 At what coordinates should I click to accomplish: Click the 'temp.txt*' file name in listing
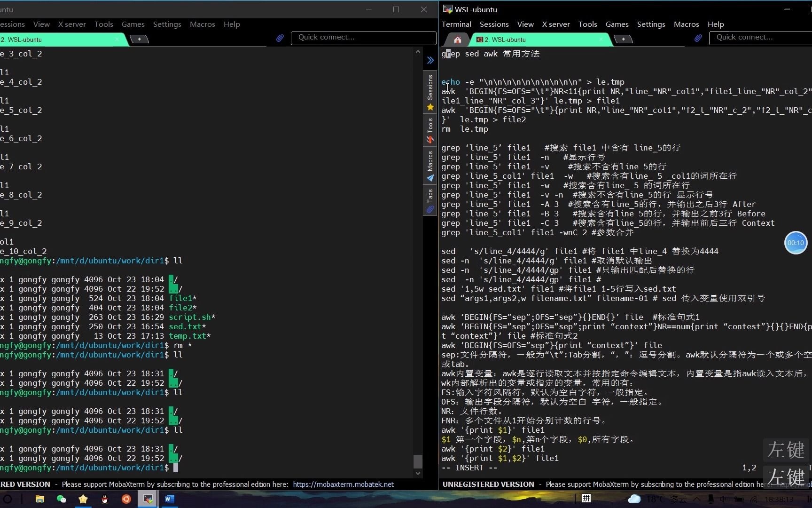190,336
